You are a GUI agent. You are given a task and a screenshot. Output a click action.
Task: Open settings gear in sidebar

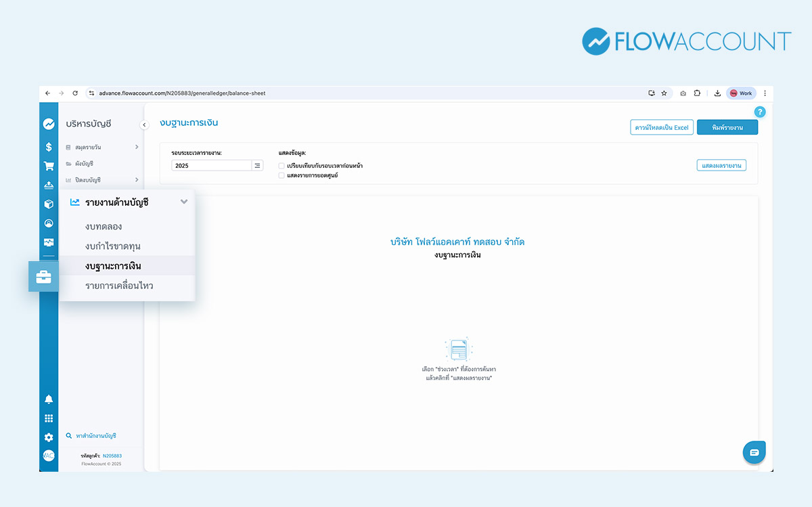tap(49, 437)
